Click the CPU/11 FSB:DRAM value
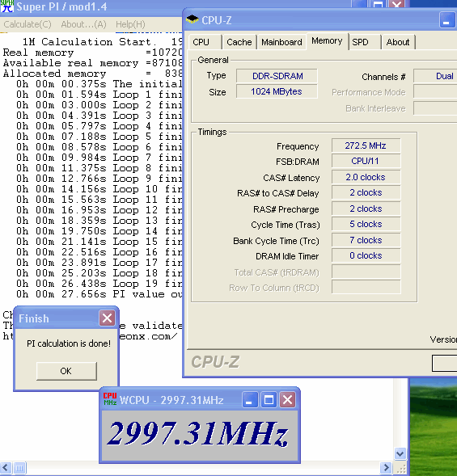The width and height of the screenshot is (457, 476). coord(366,161)
